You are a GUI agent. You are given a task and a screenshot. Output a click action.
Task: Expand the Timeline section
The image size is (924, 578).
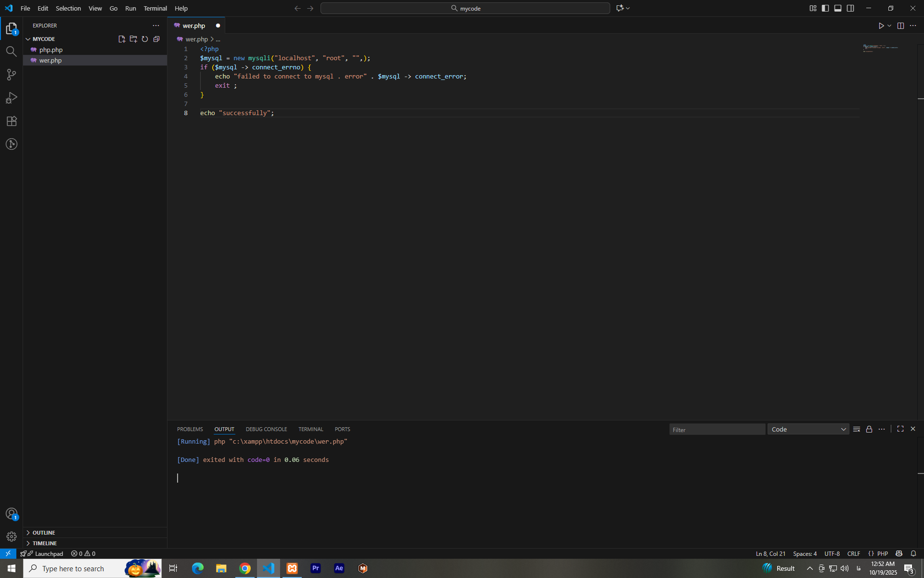[x=45, y=543]
